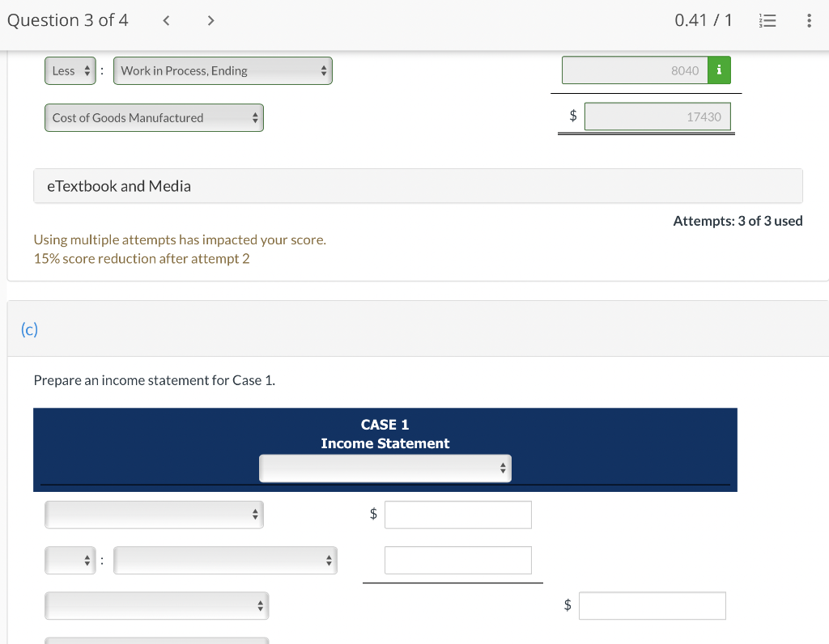
Task: Change the Work in Process, Ending selection
Action: [222, 70]
